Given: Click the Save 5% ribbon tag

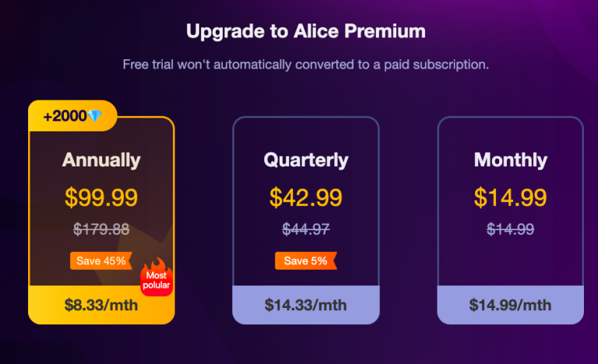Looking at the screenshot, I should [305, 261].
